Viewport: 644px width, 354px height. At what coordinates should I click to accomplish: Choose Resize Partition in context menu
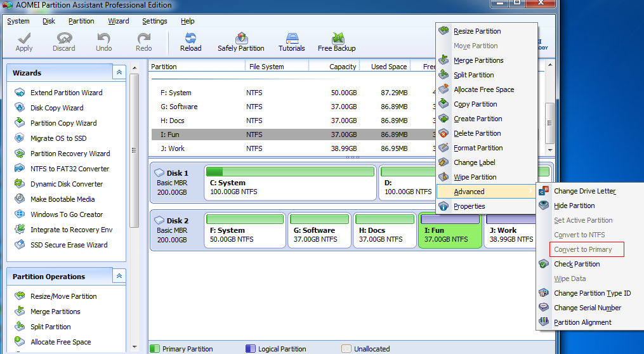coord(487,31)
